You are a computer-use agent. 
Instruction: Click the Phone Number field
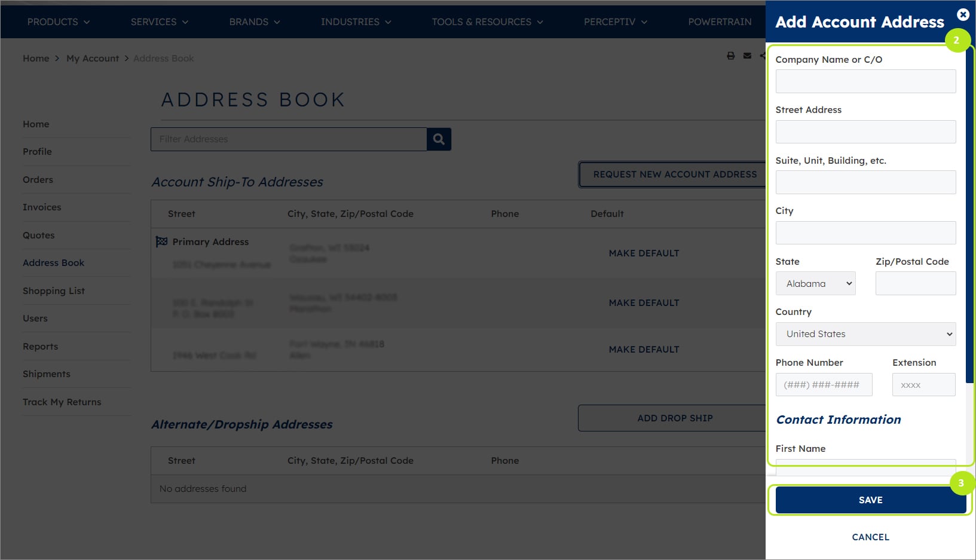[824, 385]
